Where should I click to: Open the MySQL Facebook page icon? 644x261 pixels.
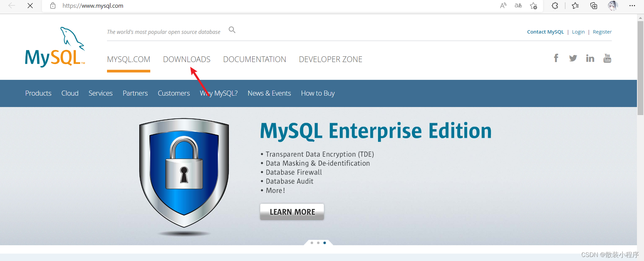coord(556,58)
